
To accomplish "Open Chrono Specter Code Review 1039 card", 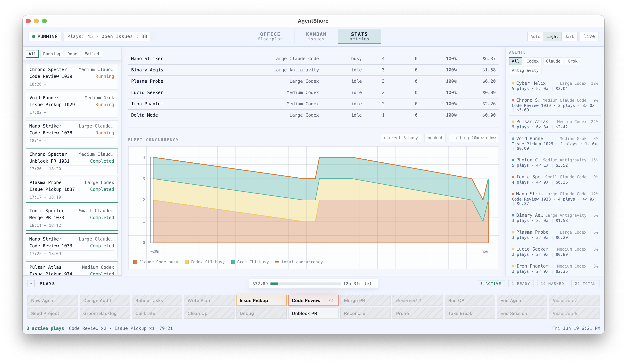I will (x=72, y=76).
